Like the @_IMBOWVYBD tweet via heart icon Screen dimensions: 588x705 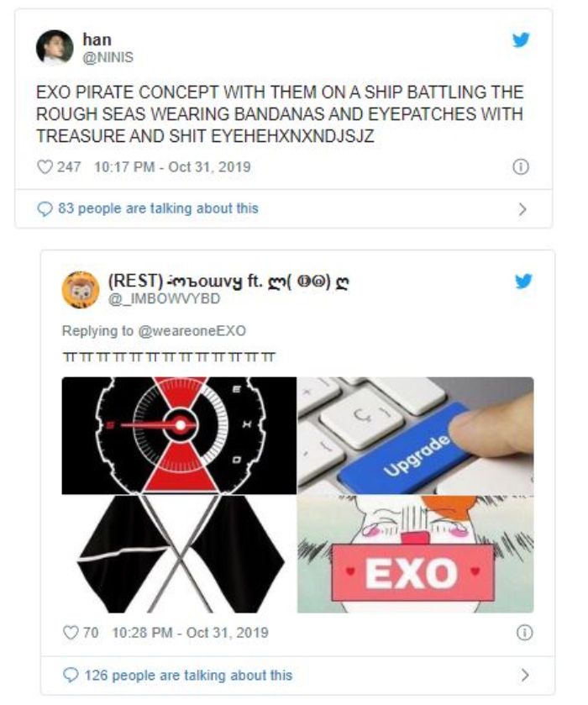click(x=71, y=633)
